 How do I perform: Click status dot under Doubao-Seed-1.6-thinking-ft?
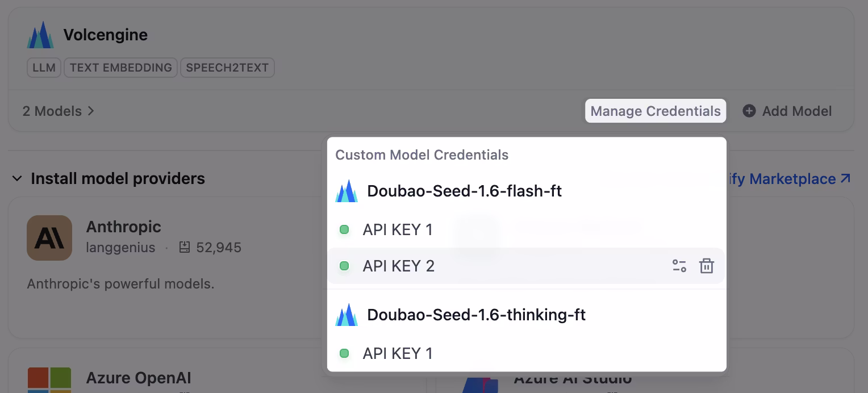coord(345,353)
